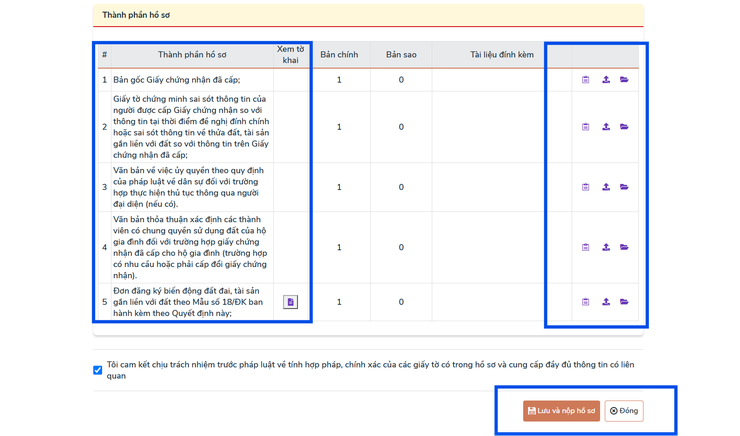
Task: Click the upload arrow icon in row 2
Action: (606, 127)
